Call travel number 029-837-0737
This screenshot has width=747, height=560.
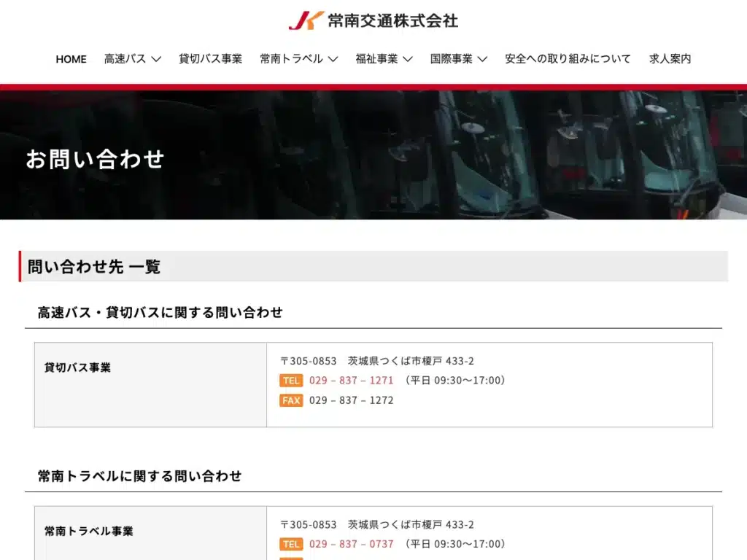point(352,544)
